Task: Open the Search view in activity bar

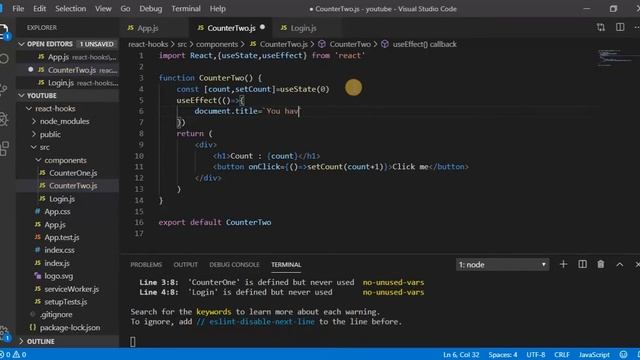Action: tap(4, 59)
